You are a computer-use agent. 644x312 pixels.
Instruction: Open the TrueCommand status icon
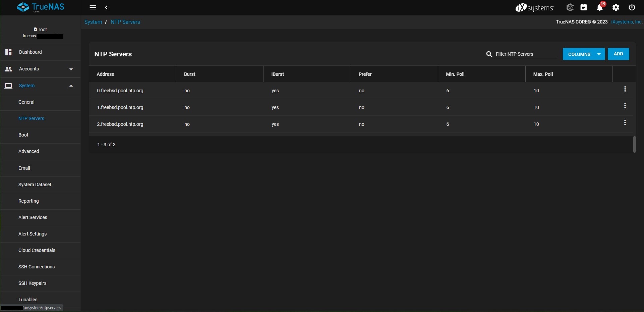pyautogui.click(x=570, y=7)
